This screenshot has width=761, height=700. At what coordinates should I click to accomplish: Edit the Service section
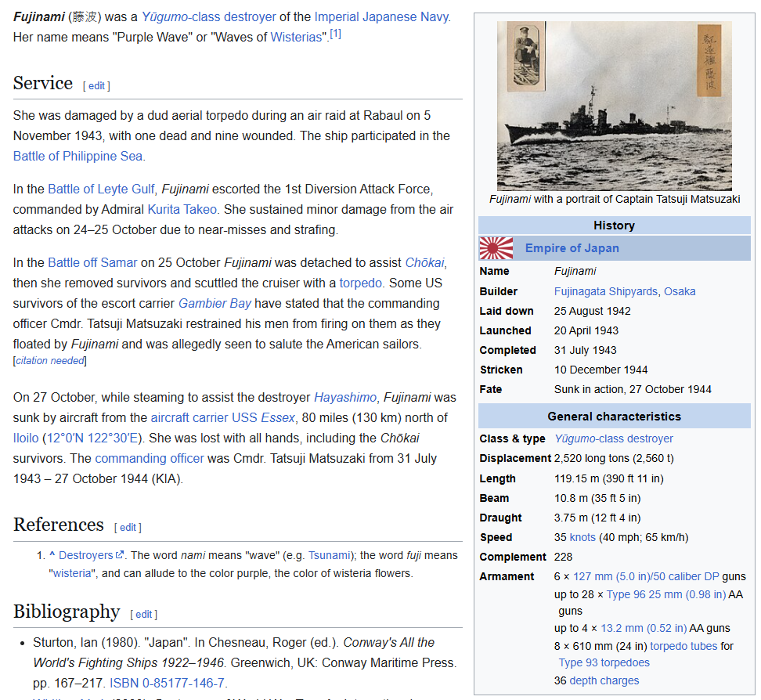coord(96,86)
